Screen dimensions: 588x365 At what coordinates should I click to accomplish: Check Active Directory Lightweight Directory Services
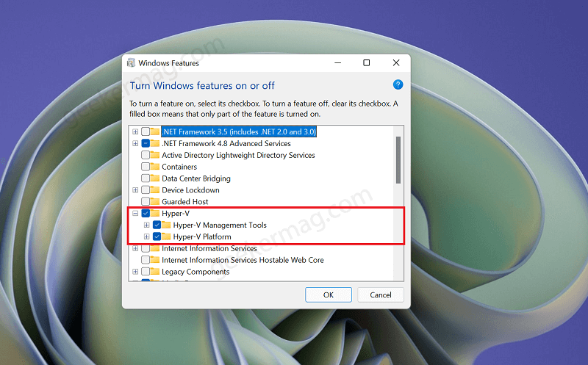coord(146,155)
